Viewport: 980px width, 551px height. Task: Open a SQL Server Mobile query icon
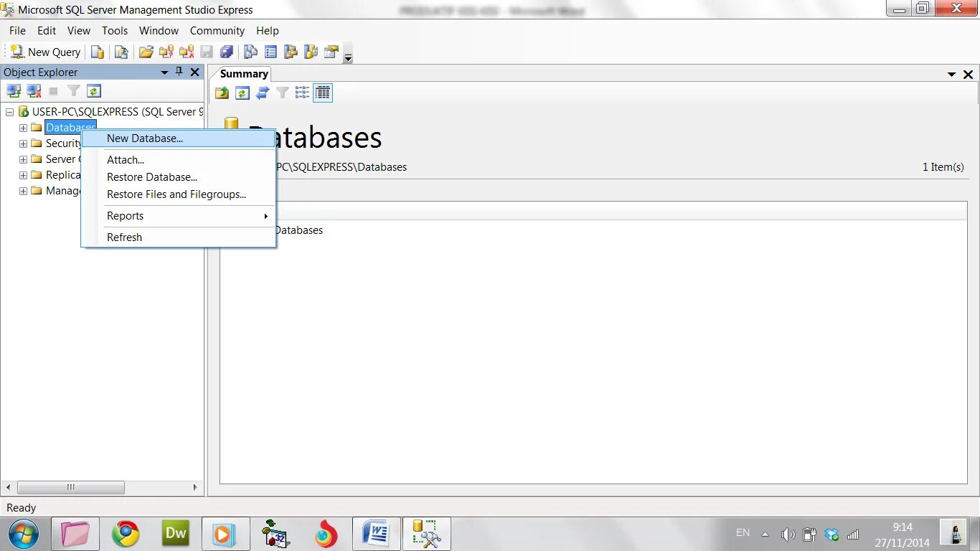(x=121, y=52)
